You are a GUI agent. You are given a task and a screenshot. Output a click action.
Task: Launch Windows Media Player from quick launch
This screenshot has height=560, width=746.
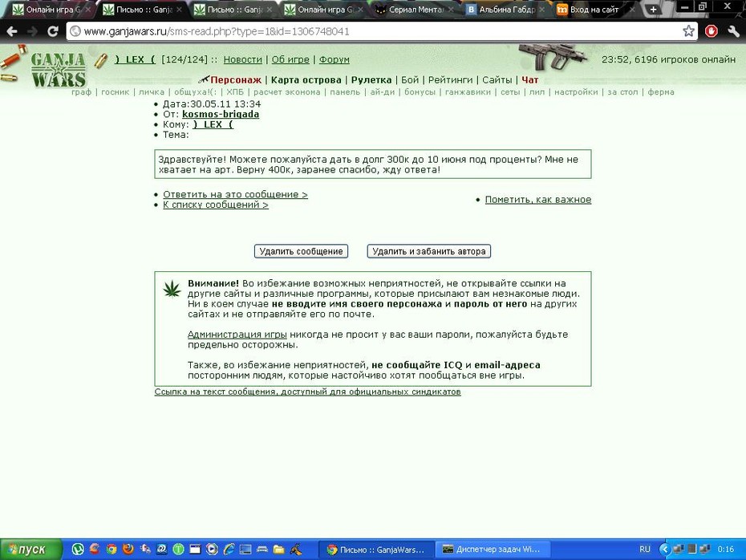tap(213, 550)
